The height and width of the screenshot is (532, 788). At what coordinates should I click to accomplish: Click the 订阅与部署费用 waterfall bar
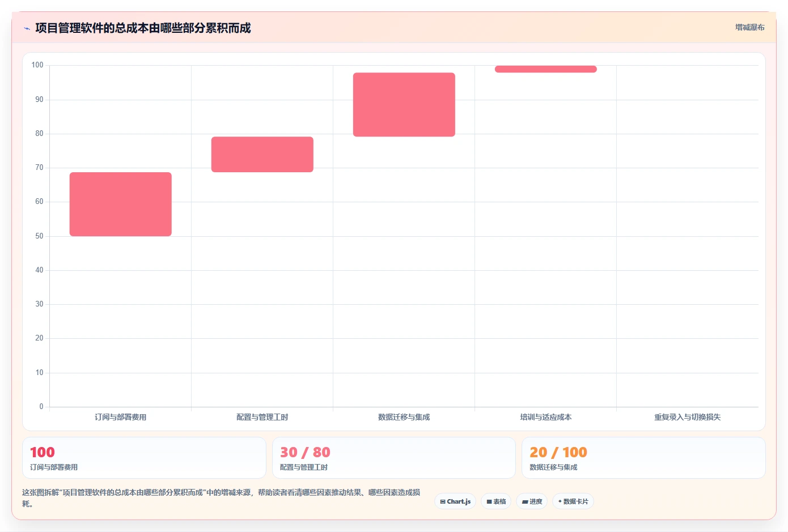pos(121,204)
